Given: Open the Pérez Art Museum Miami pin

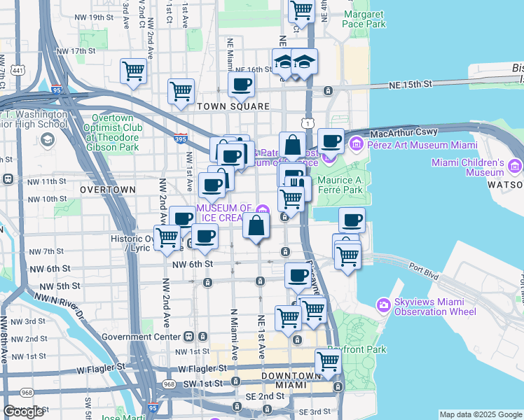Looking at the screenshot, I should [x=357, y=144].
